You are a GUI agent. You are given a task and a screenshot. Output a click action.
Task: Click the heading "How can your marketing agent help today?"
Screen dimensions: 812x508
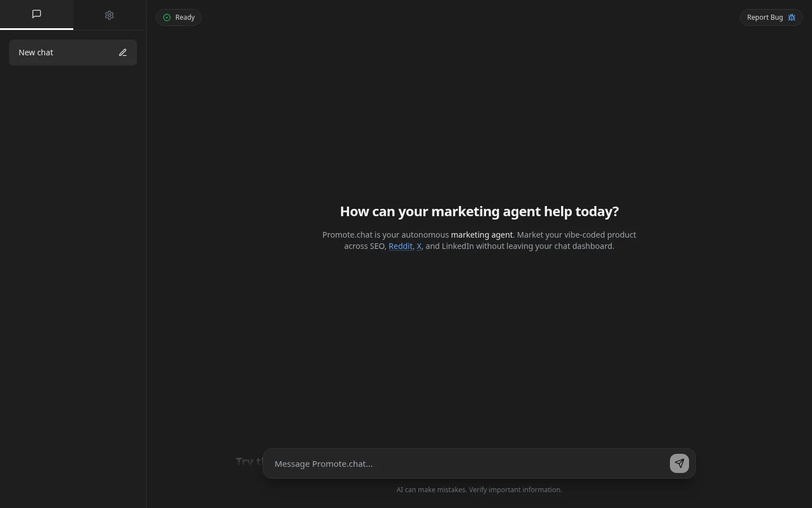click(479, 211)
